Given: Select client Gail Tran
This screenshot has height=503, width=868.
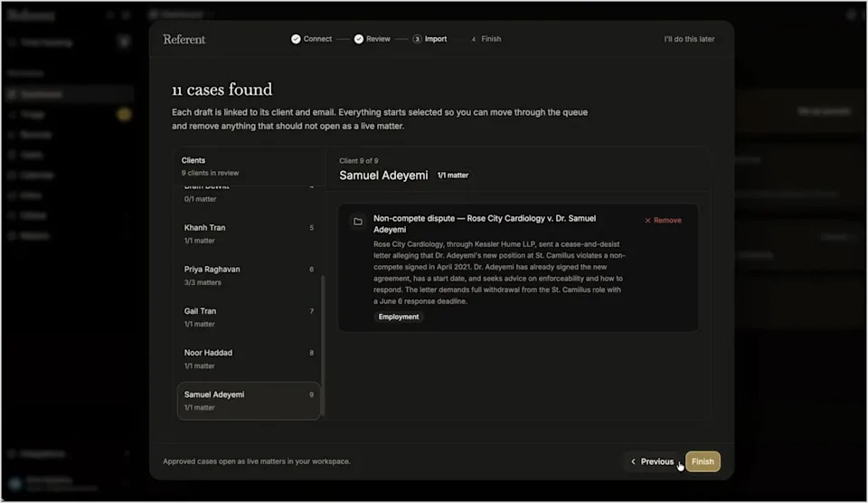Looking at the screenshot, I should point(249,317).
